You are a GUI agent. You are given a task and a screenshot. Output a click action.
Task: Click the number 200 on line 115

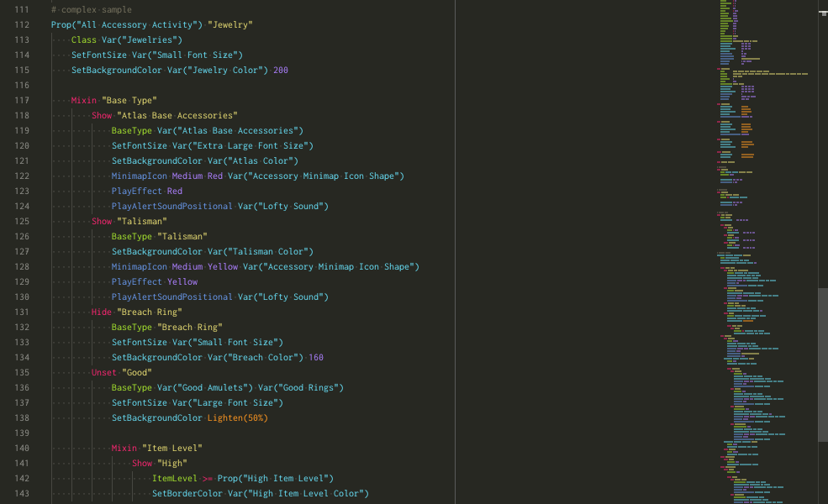point(281,71)
